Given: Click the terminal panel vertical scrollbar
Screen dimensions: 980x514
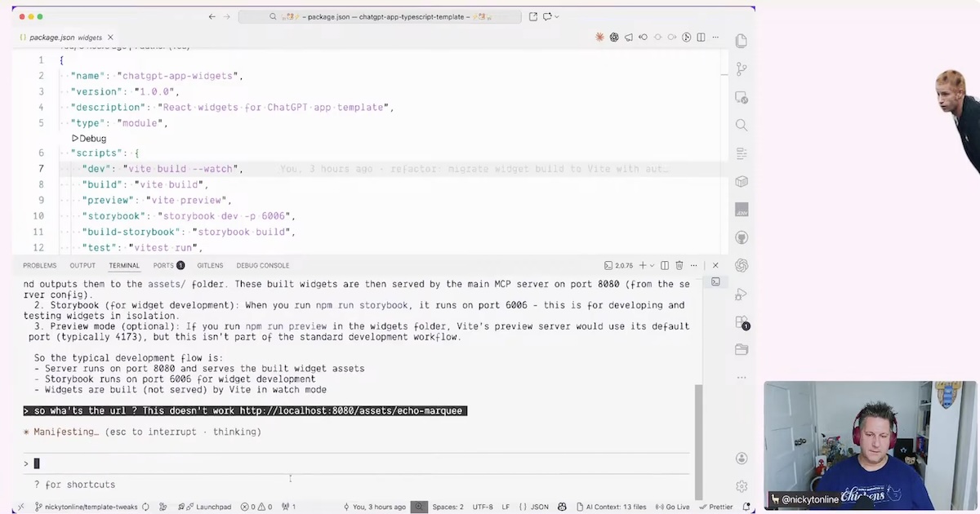Looking at the screenshot, I should pyautogui.click(x=698, y=441).
